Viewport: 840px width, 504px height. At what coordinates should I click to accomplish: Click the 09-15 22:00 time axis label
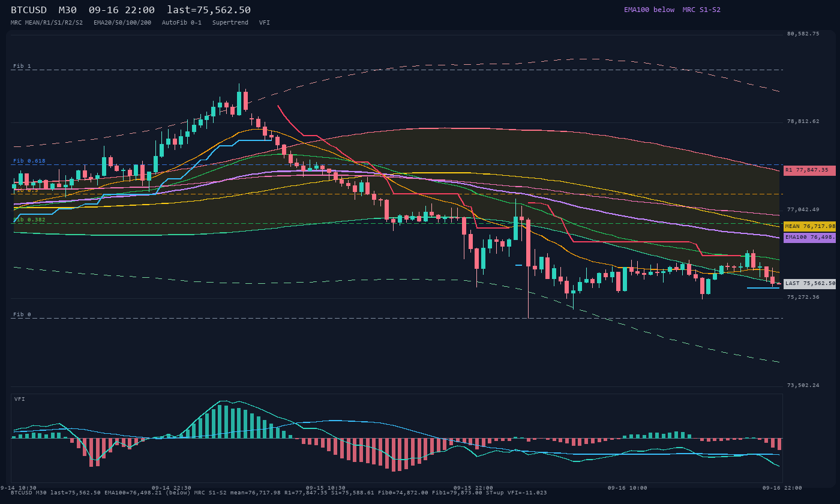click(473, 488)
